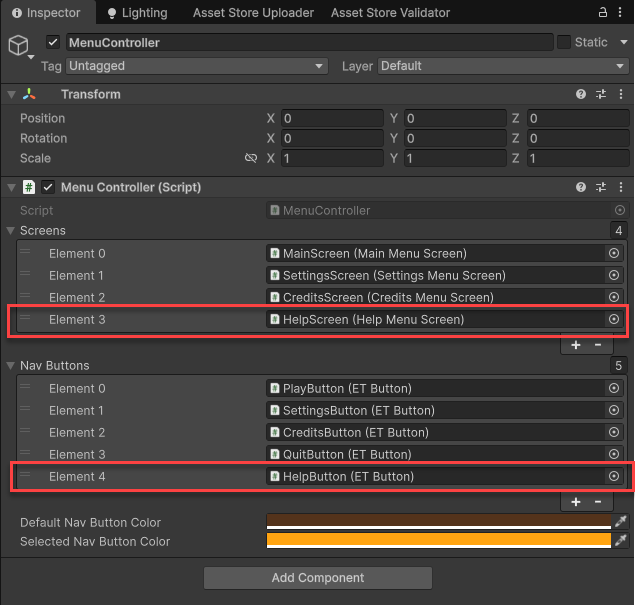
Task: Open Transform component three-dot menu
Action: [x=621, y=94]
